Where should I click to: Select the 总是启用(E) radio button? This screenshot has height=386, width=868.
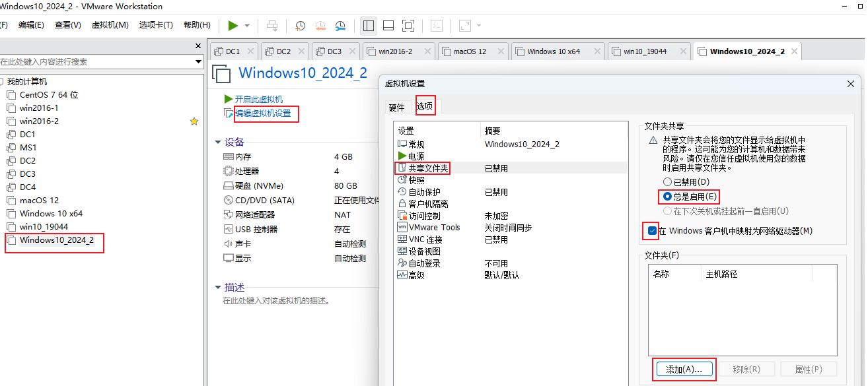(x=667, y=197)
